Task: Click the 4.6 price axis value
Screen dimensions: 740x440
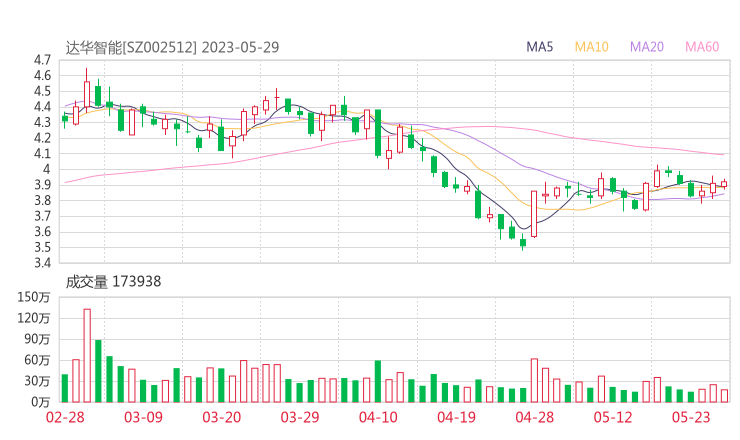Action: (42, 76)
